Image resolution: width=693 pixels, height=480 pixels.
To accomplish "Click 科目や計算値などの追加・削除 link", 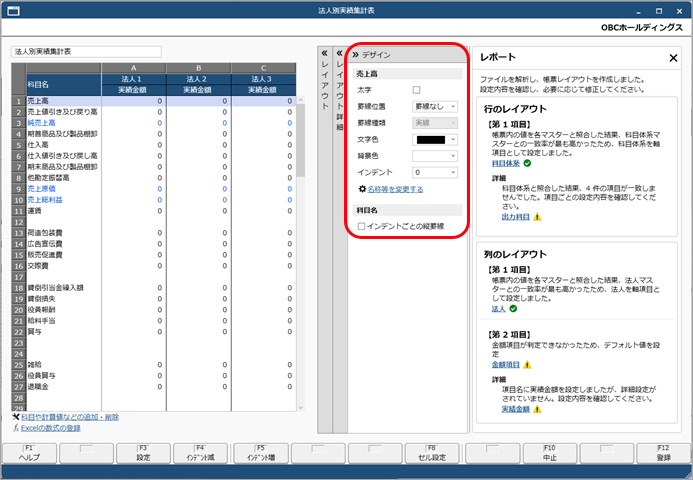I will point(70,417).
